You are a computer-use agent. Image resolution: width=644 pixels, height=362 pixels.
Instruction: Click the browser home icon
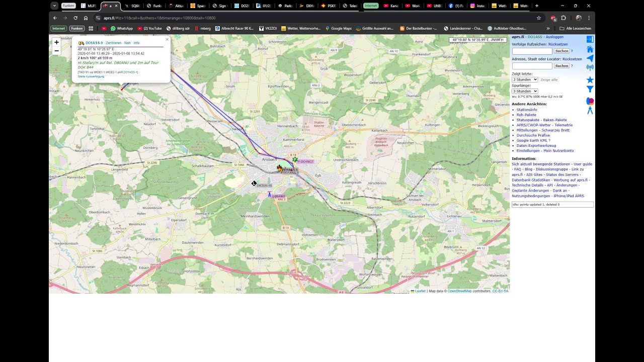tap(86, 18)
